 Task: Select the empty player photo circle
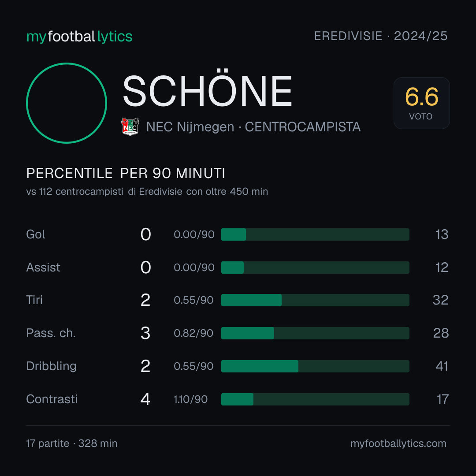67,103
